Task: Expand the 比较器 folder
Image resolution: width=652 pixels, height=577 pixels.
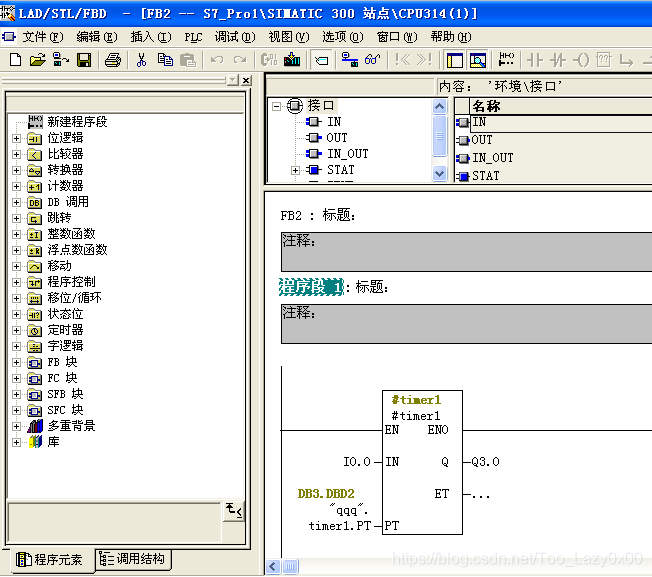Action: click(16, 155)
